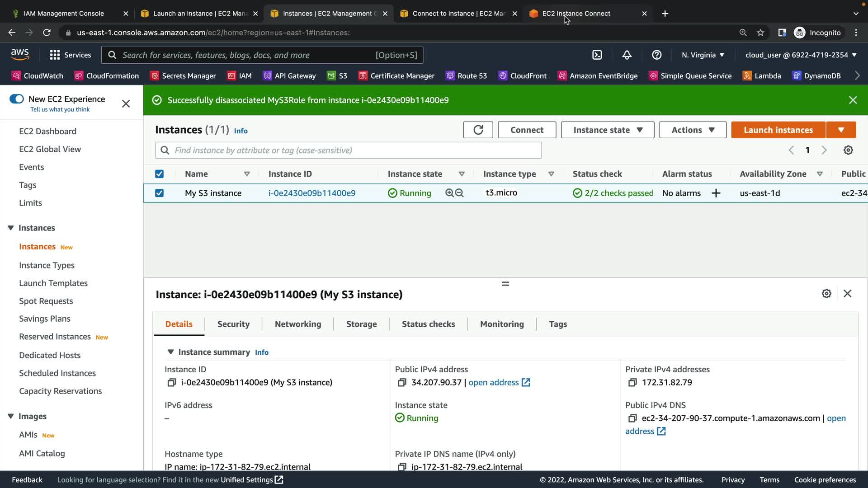Open instance table preferences gear
Viewport: 868px width, 488px height.
point(848,150)
